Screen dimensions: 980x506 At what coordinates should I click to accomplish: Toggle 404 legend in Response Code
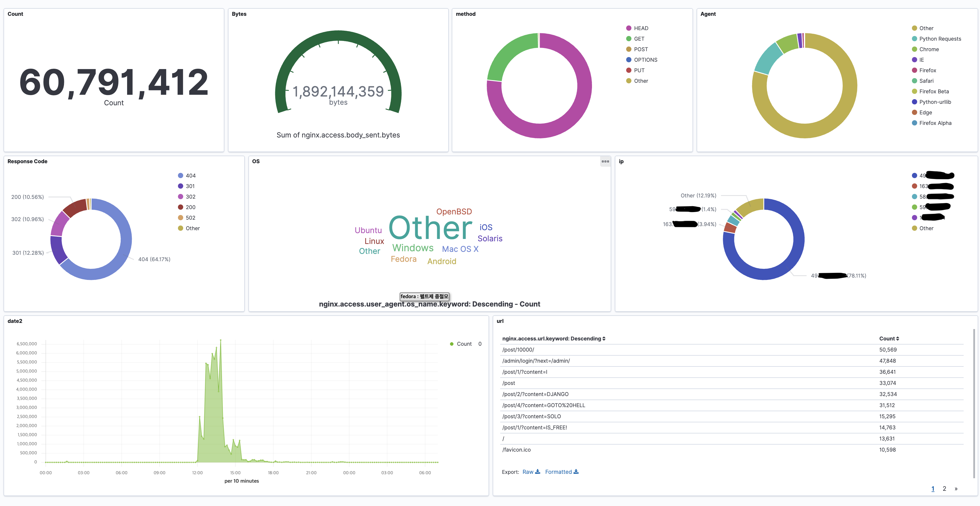pos(190,175)
